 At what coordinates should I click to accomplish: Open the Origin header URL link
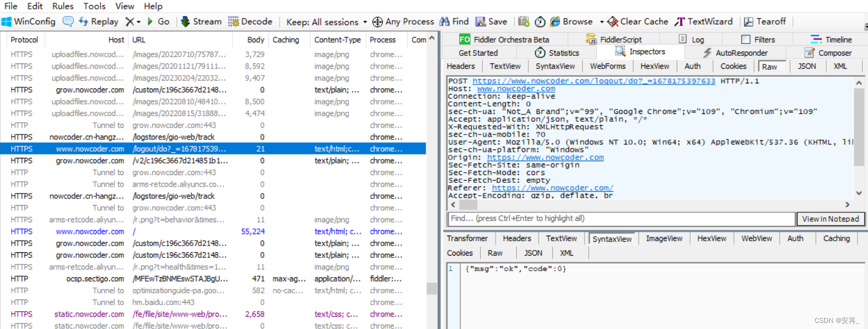(x=545, y=157)
